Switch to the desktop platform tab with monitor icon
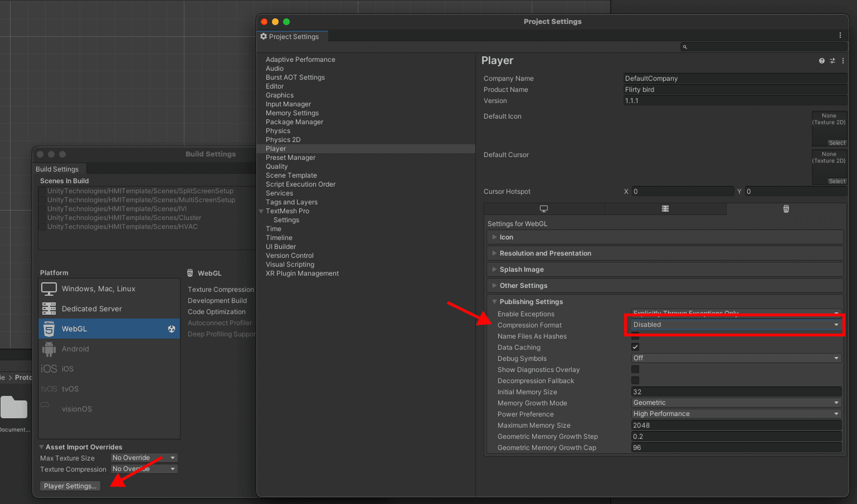This screenshot has height=504, width=857. (544, 209)
